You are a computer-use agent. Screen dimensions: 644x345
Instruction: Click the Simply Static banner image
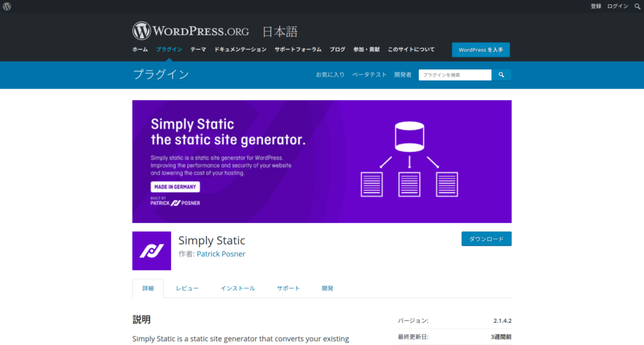[x=321, y=161]
